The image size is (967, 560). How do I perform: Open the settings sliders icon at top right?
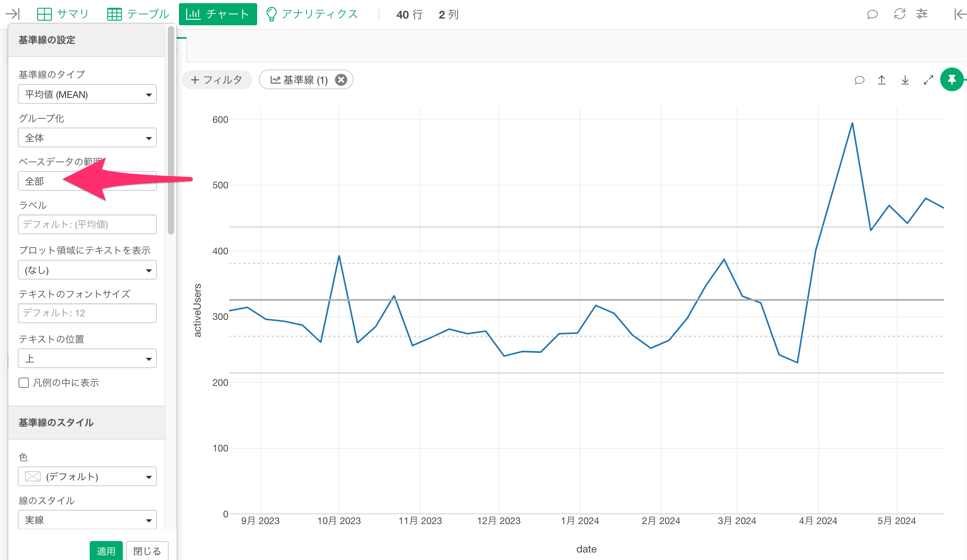coord(922,14)
